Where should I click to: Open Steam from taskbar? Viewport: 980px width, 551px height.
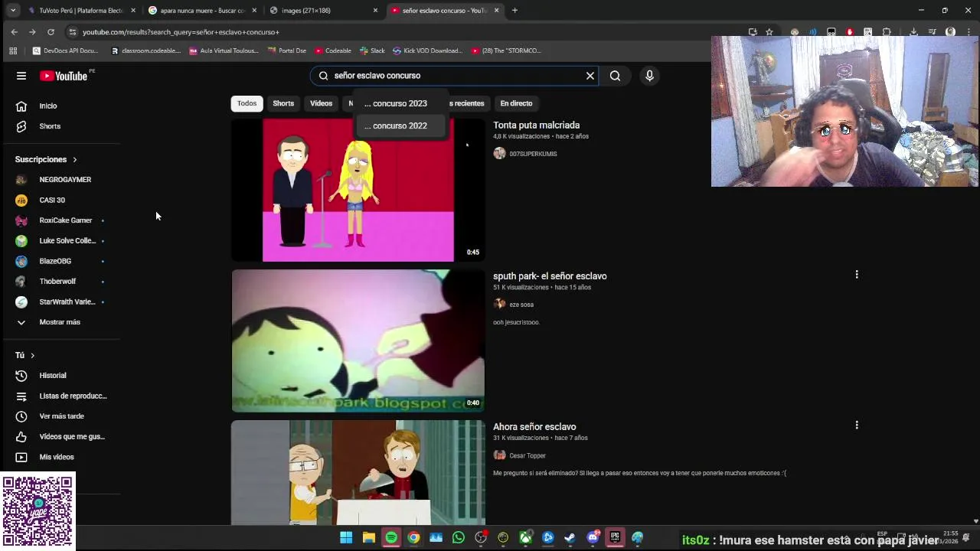click(x=570, y=538)
